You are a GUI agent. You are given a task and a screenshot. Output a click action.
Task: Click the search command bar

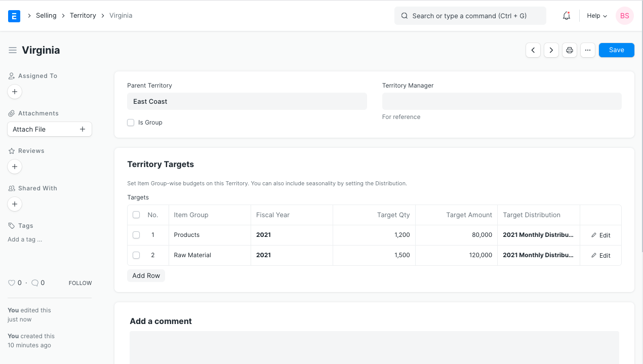pos(470,16)
